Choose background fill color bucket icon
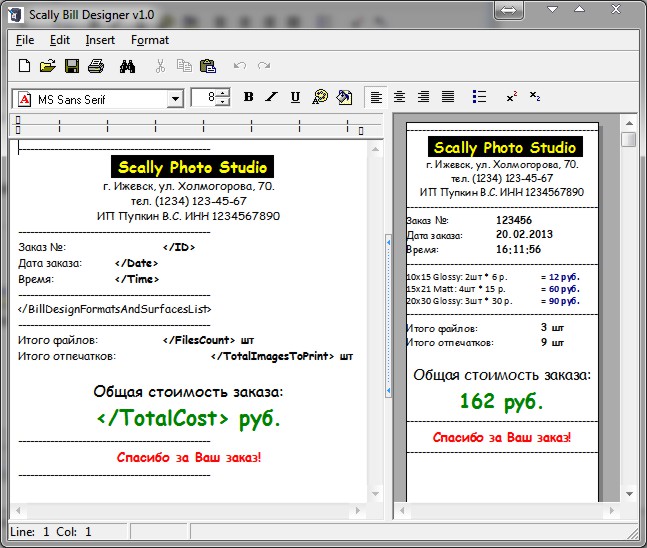This screenshot has height=548, width=647. point(344,97)
